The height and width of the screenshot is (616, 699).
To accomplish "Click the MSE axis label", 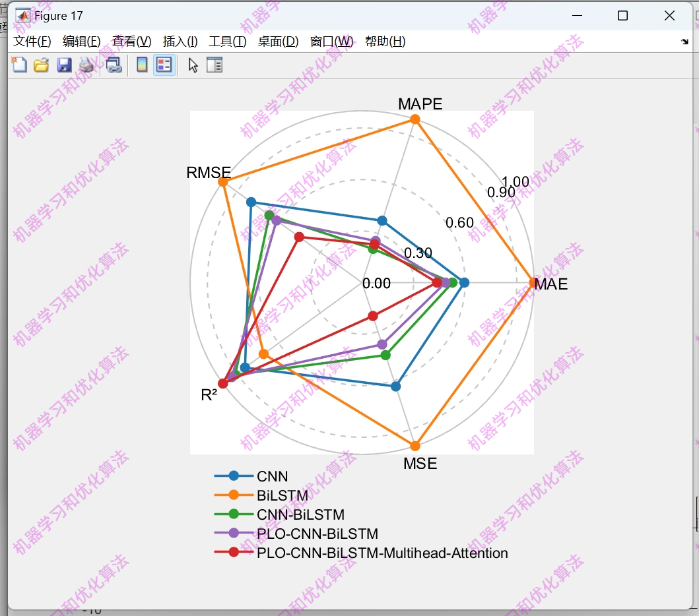I will 420,464.
